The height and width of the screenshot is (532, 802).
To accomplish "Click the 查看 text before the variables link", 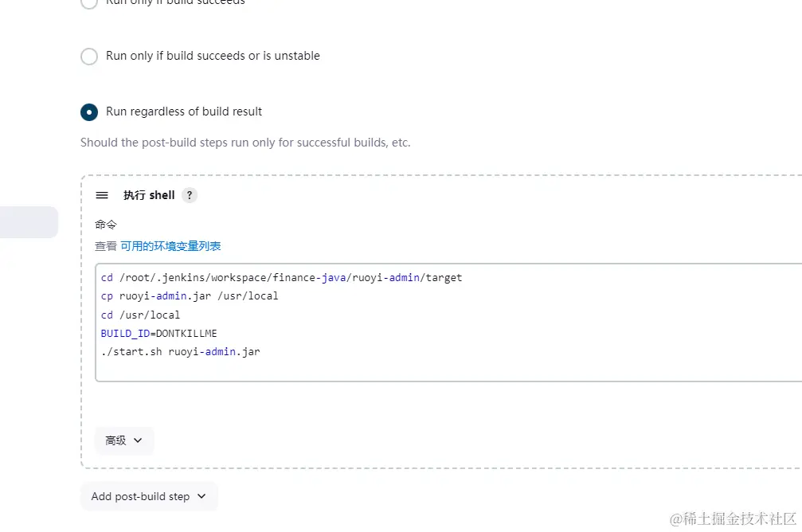I will pos(106,246).
